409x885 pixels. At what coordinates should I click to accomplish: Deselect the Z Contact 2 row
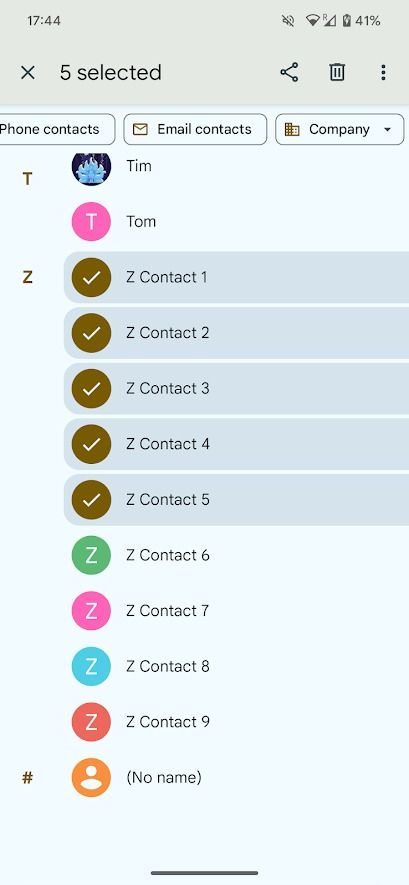236,333
